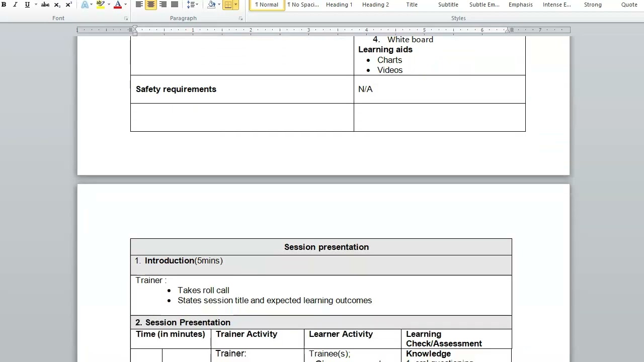Screen dimensions: 644x362
Task: Align text left
Action: click(139, 5)
